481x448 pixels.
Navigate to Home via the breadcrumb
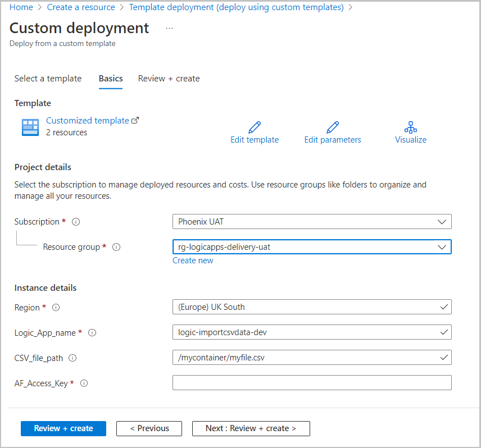(21, 7)
